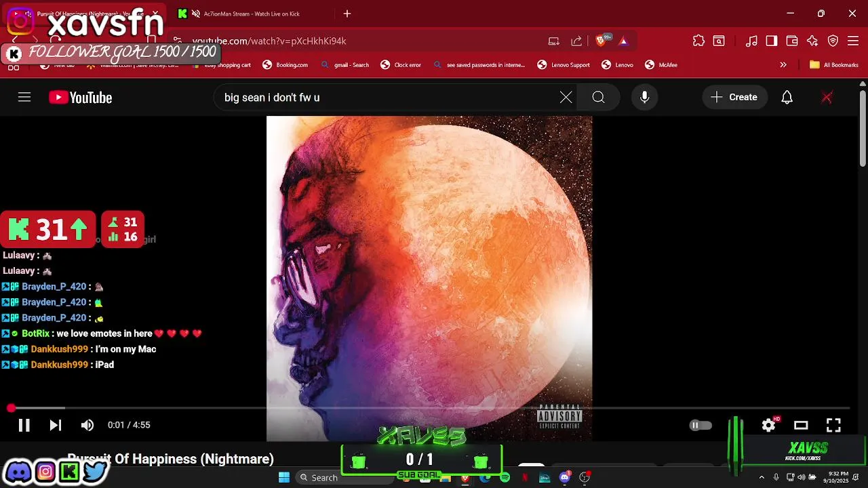
Task: Start voice search with the microphone
Action: click(x=644, y=98)
